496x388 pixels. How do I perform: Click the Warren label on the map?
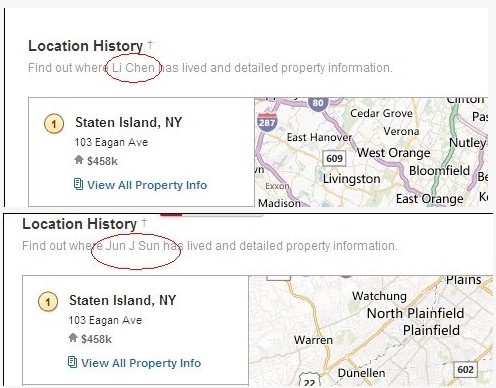click(313, 340)
